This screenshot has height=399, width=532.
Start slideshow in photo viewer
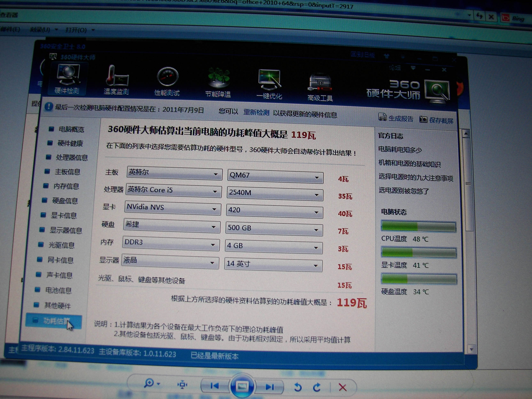click(242, 386)
